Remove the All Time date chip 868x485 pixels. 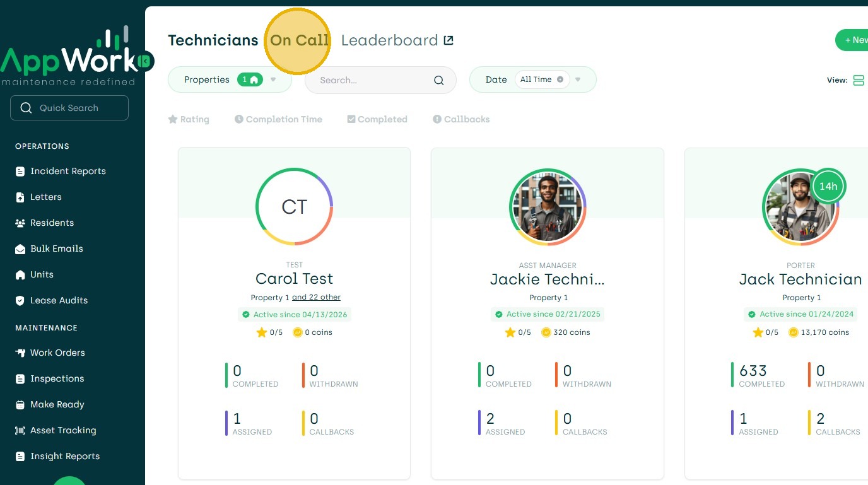coord(560,79)
